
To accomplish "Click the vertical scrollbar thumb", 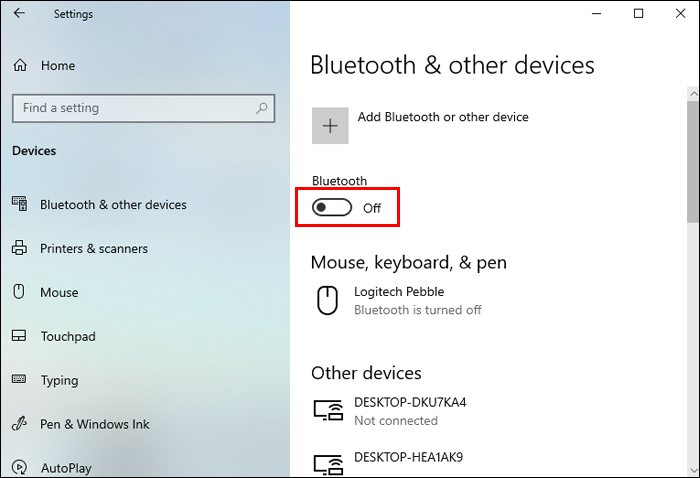I will (692, 160).
